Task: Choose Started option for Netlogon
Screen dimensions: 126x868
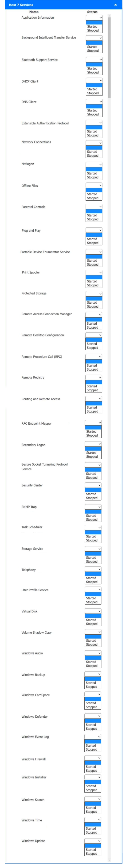Action: tap(94, 173)
